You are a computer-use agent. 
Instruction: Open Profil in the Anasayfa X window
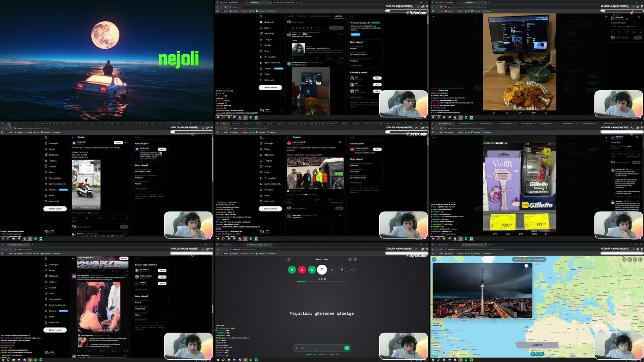(265, 74)
